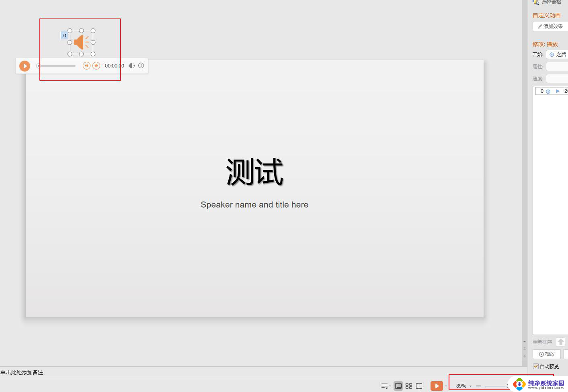
Task: Click the reorder move-up arrow button
Action: pos(561,342)
